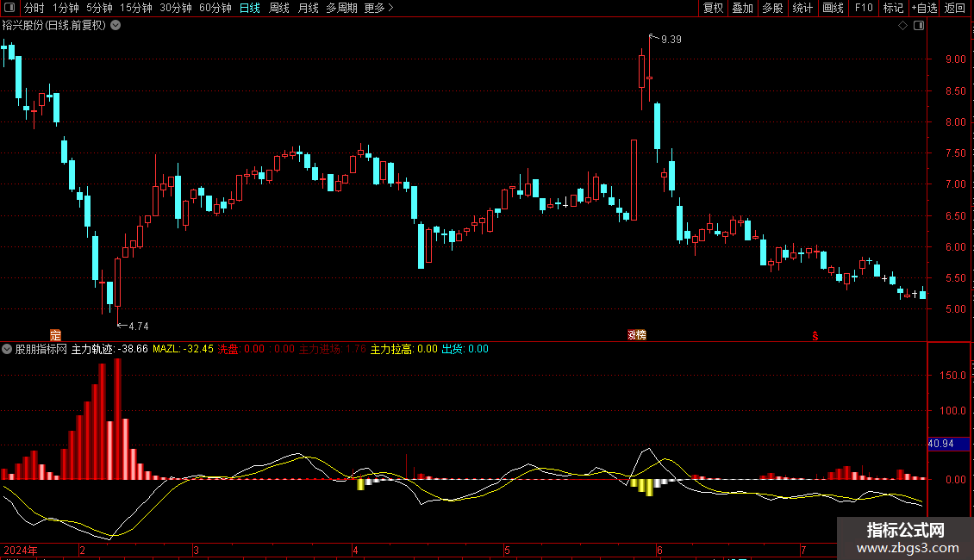Select the 30分钟 period tab
974x560 pixels.
[x=176, y=8]
